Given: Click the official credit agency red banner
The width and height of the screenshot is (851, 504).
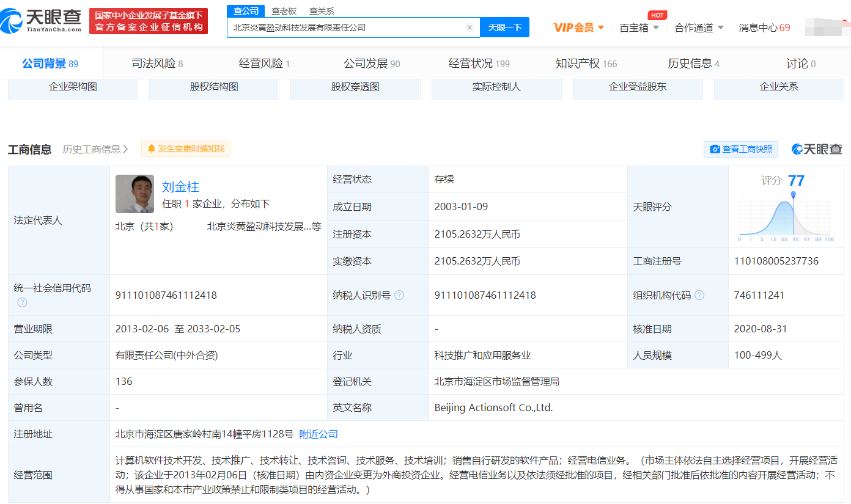Looking at the screenshot, I should [x=149, y=21].
